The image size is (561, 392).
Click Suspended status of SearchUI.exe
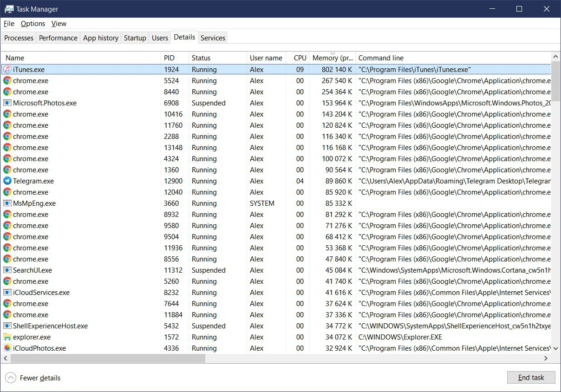(209, 270)
